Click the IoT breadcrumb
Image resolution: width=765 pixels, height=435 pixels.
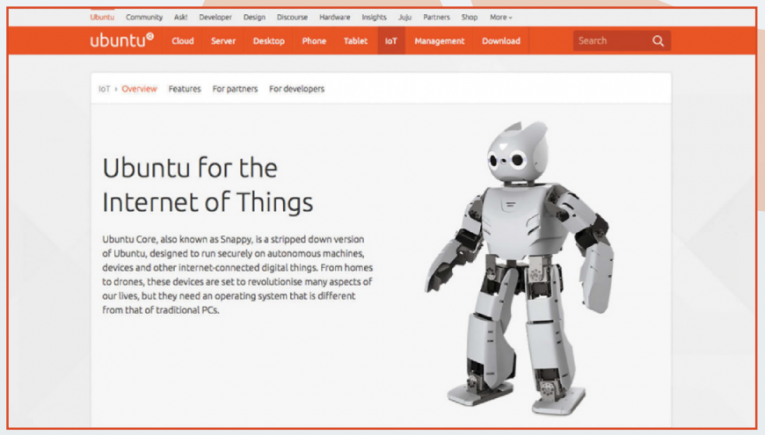pyautogui.click(x=104, y=89)
